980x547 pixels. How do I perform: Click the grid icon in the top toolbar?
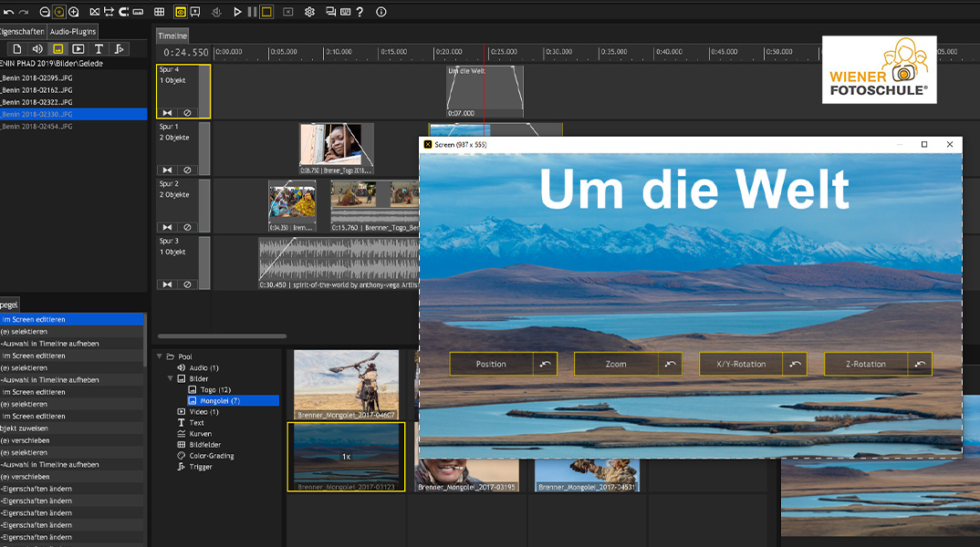point(159,12)
